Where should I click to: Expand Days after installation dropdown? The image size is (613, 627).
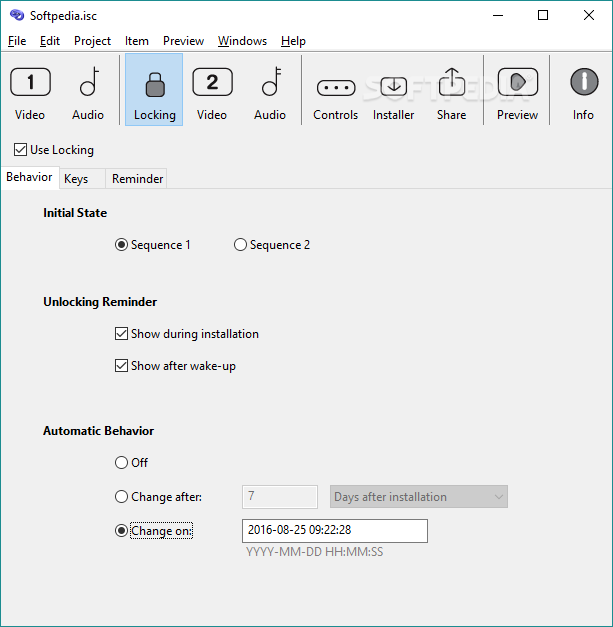419,497
